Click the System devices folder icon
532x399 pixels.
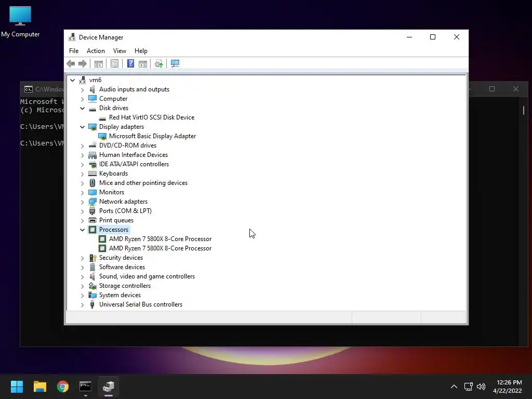[x=92, y=295]
